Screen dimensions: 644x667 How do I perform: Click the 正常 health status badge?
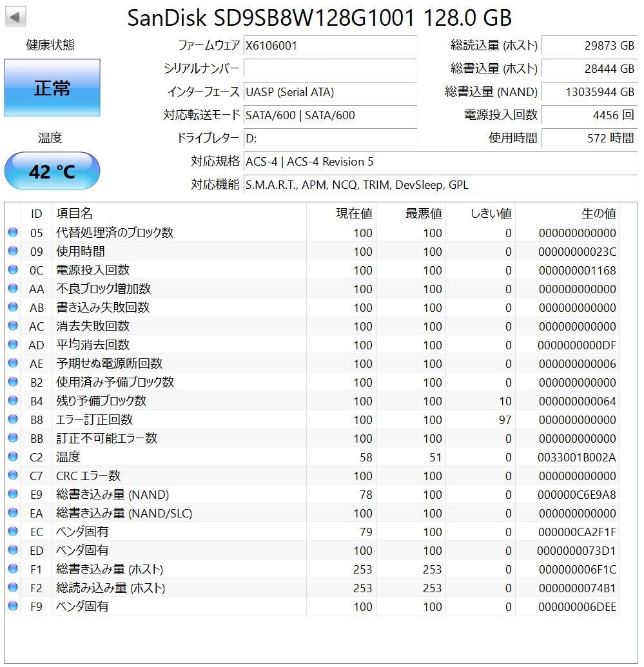[x=52, y=87]
